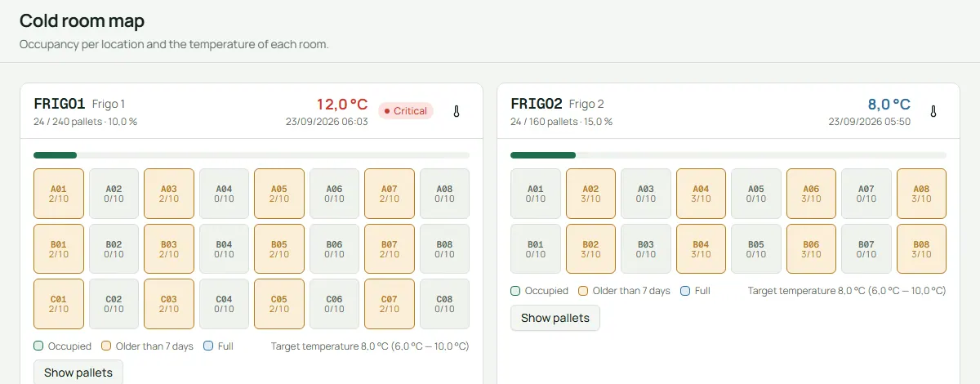Image resolution: width=980 pixels, height=384 pixels.
Task: Select location A01 in FRIGO1
Action: (x=59, y=194)
